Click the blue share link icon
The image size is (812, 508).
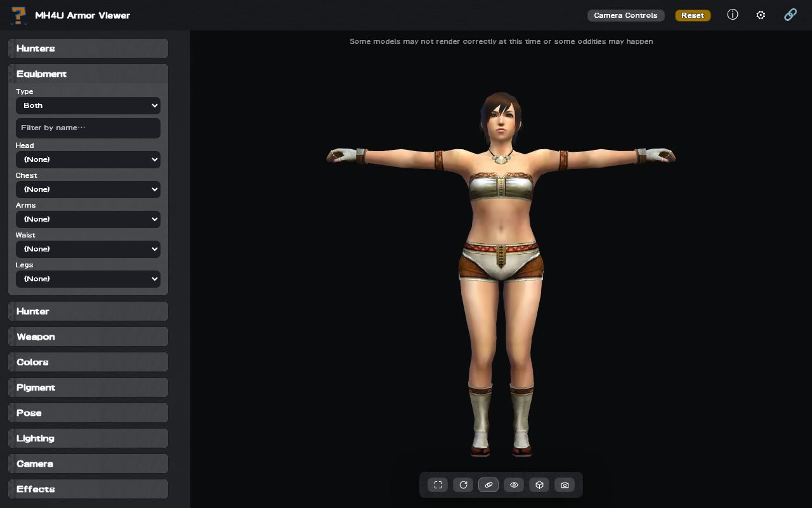pyautogui.click(x=790, y=15)
